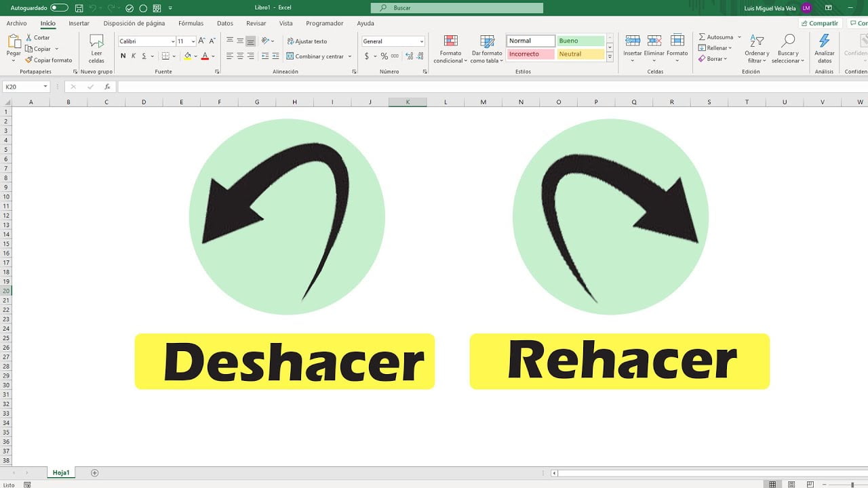Add a new sheet with plus button
The image size is (868, 488).
tap(94, 472)
